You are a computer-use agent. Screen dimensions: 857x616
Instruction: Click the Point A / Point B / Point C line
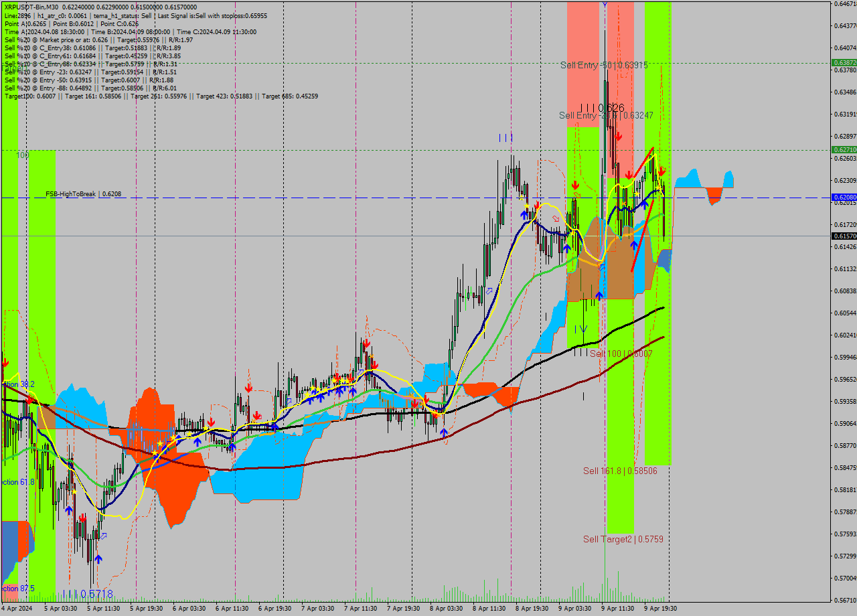point(70,23)
